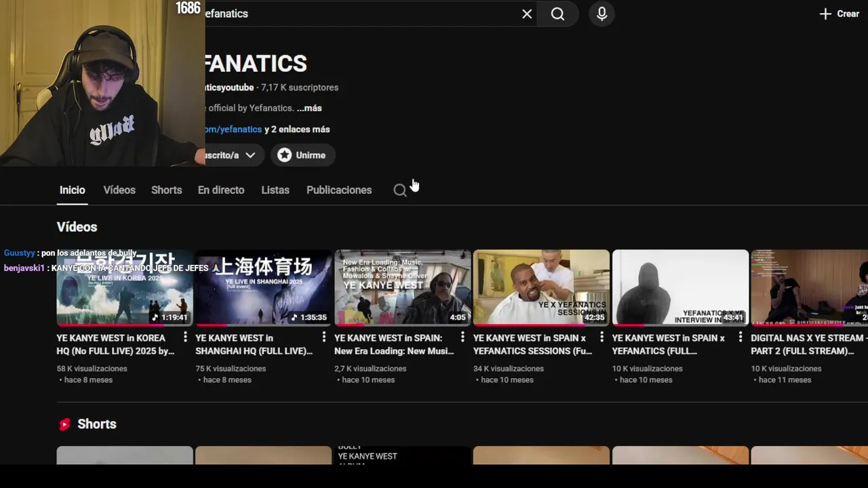The width and height of the screenshot is (868, 488).
Task: Open the Yefanatics interview video thumbnail
Action: [x=680, y=287]
